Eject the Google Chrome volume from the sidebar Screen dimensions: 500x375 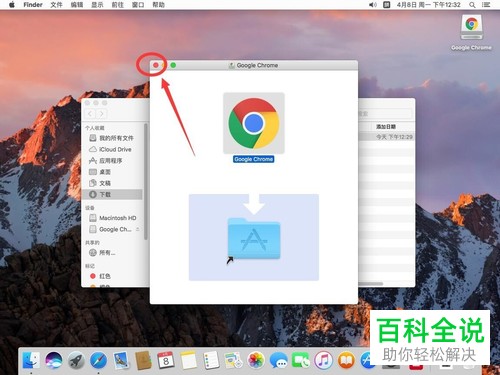click(x=138, y=229)
